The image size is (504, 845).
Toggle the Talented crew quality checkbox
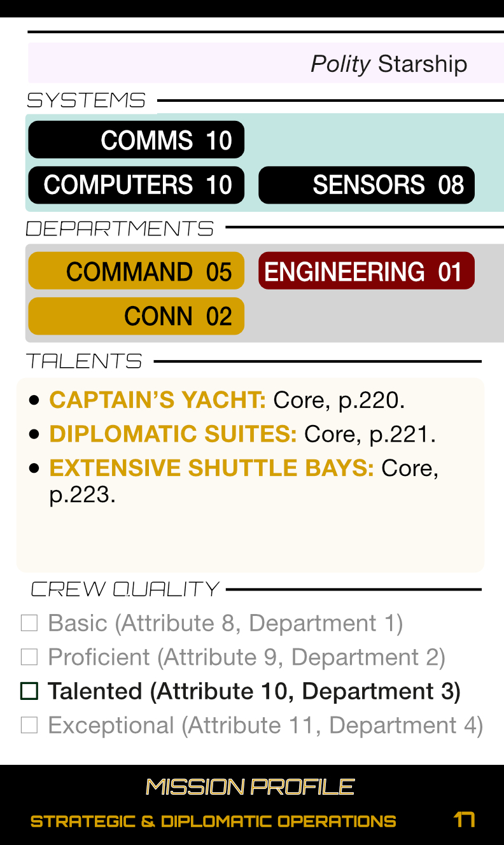tap(29, 691)
